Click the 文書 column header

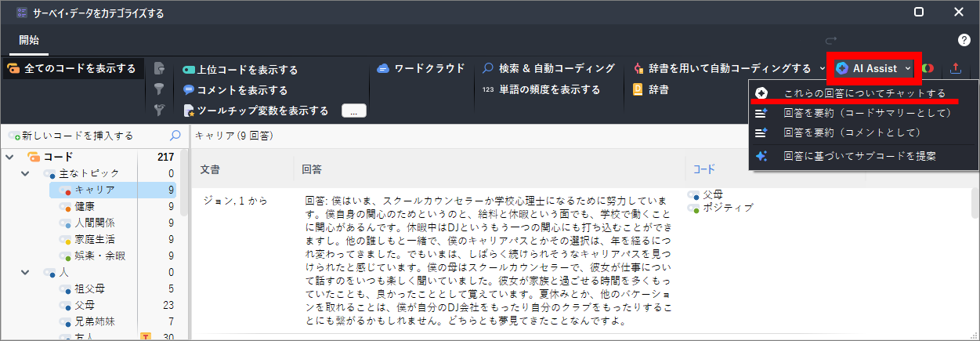click(x=209, y=169)
